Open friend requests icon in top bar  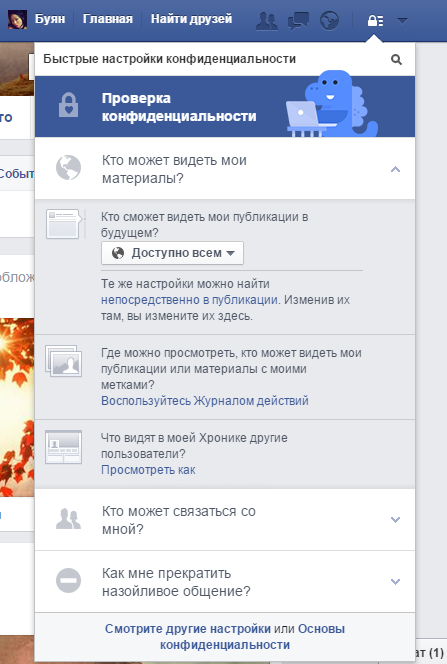[267, 20]
